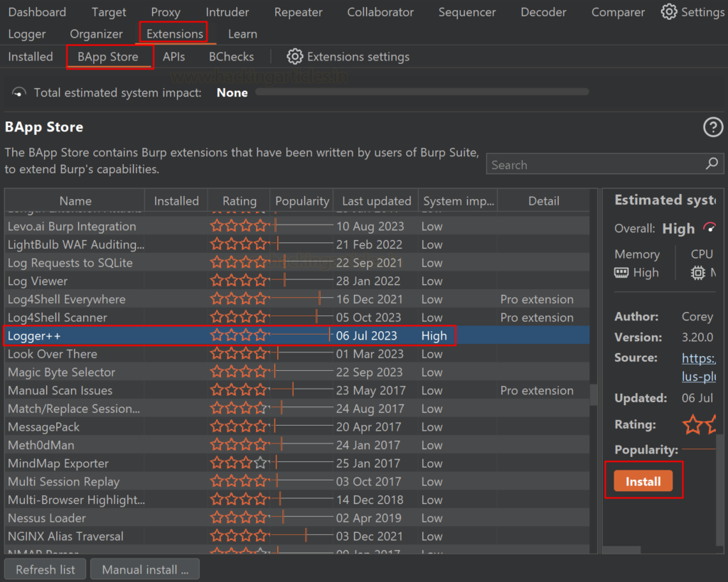This screenshot has height=582, width=728.
Task: Switch to the Installed tab
Action: (x=31, y=57)
